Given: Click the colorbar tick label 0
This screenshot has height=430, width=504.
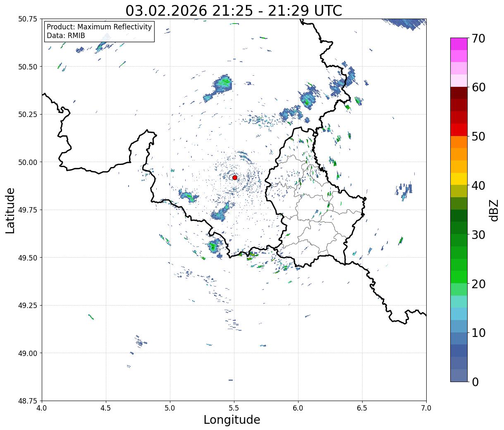Looking at the screenshot, I should (475, 382).
